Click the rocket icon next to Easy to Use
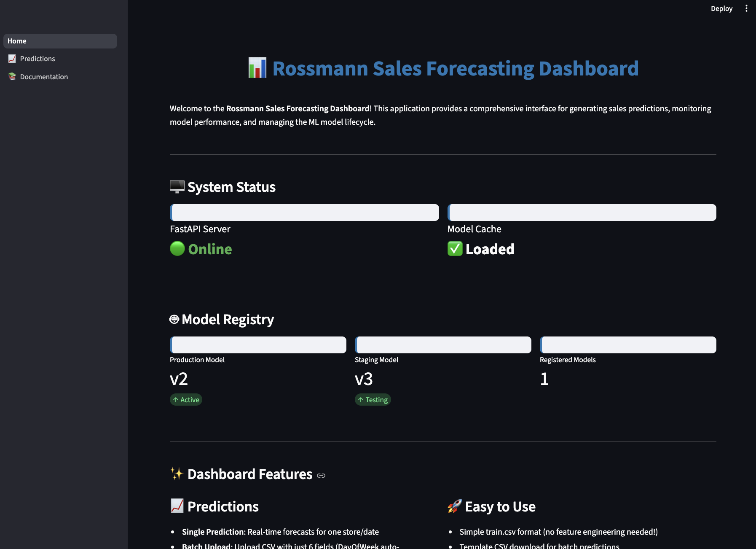The width and height of the screenshot is (756, 549). click(454, 506)
